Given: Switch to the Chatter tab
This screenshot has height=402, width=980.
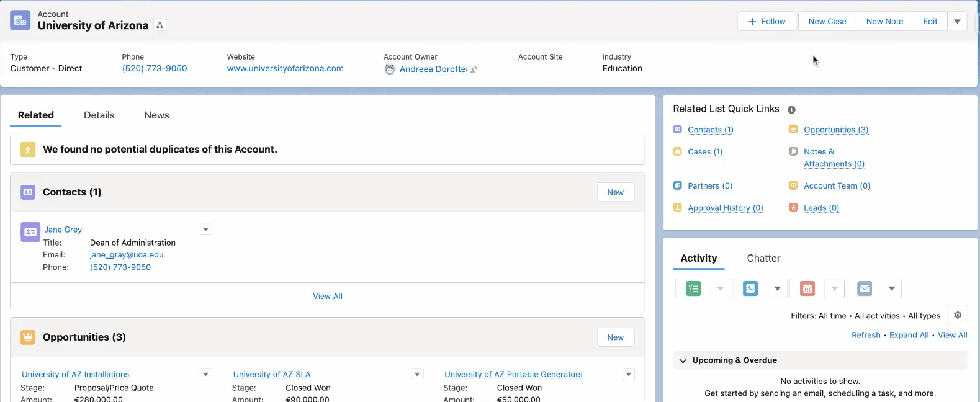Looking at the screenshot, I should coord(763,258).
